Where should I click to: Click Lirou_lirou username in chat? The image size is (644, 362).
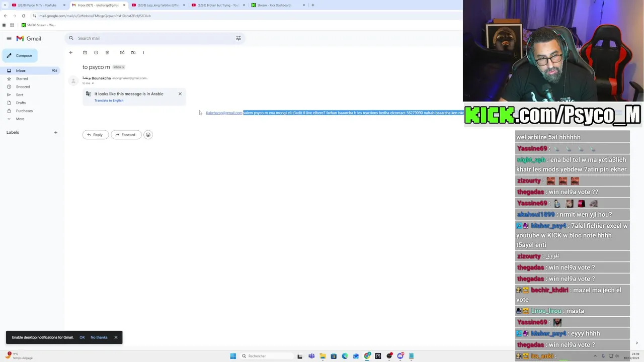click(546, 311)
